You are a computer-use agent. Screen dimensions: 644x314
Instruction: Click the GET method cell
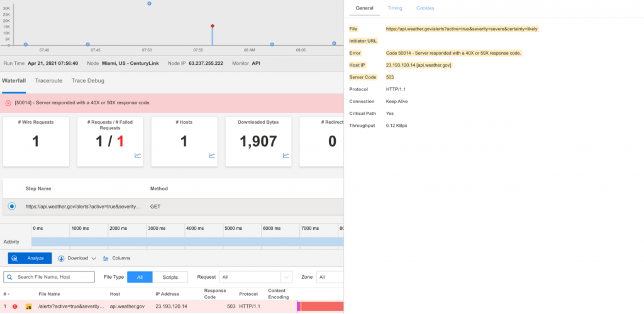pos(155,207)
